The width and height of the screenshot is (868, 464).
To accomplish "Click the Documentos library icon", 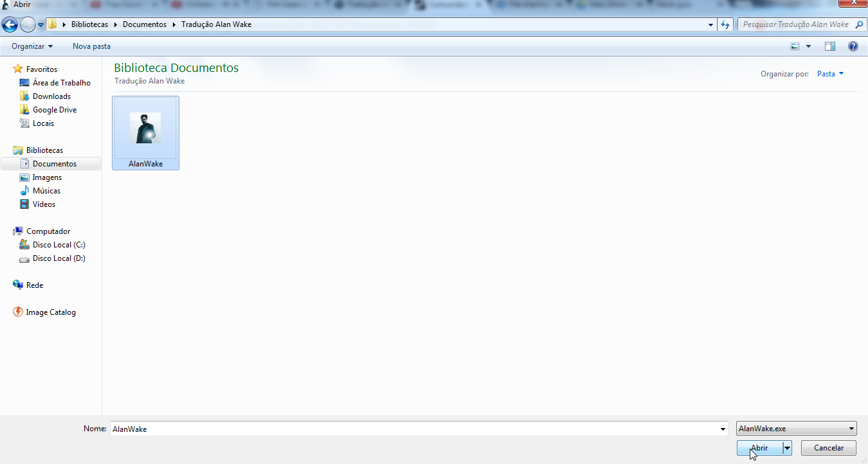I will tap(24, 163).
